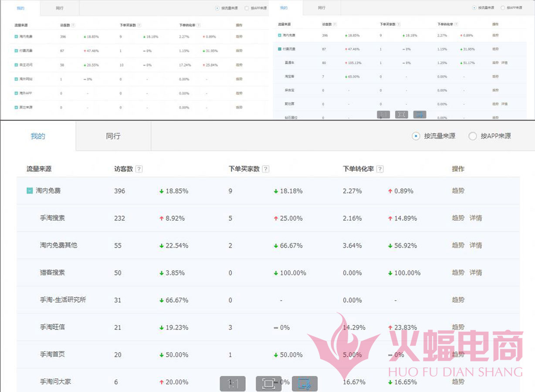Viewport: 535px width, 392px height.
Task: Click the fit-to-screen icon in bottom panel
Action: (x=268, y=384)
